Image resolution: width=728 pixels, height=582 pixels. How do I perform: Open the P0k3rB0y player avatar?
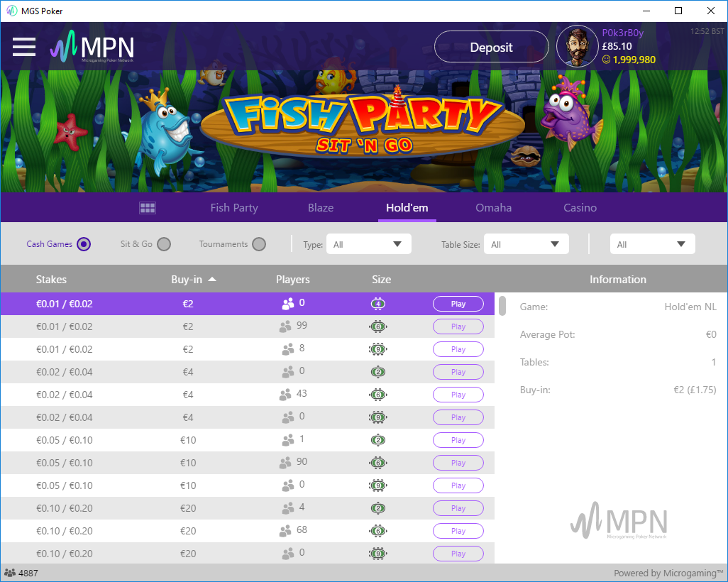[x=577, y=46]
